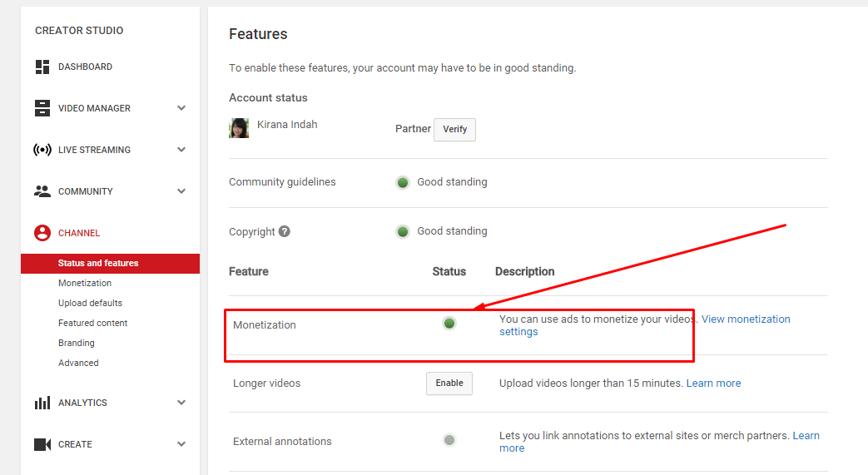Open Upload defaults submenu item
The image size is (868, 475).
[x=90, y=303]
